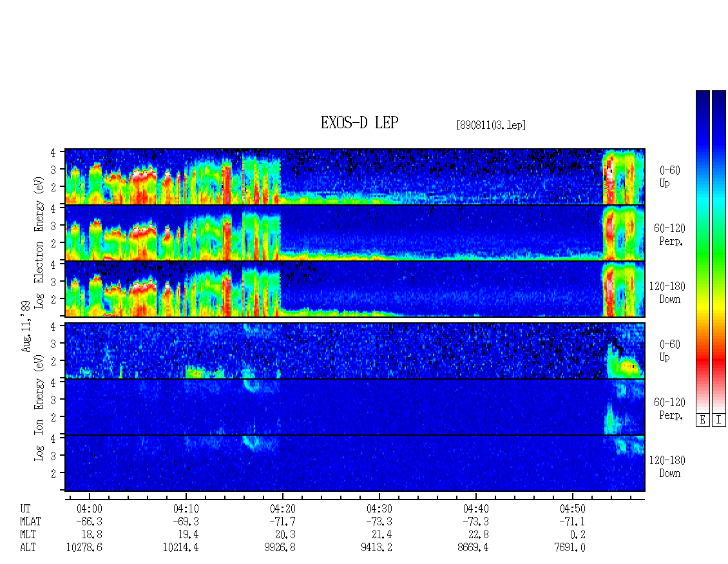
Task: Click the MLAT row header
Action: tap(30, 521)
